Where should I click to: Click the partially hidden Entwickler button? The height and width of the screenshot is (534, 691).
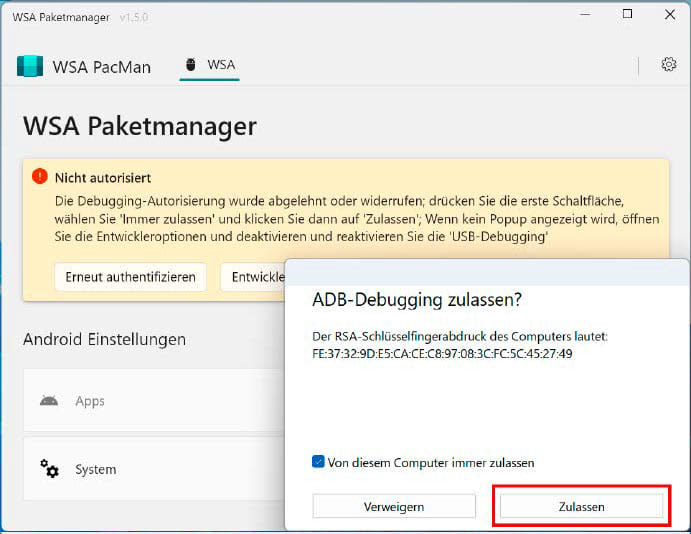(253, 277)
